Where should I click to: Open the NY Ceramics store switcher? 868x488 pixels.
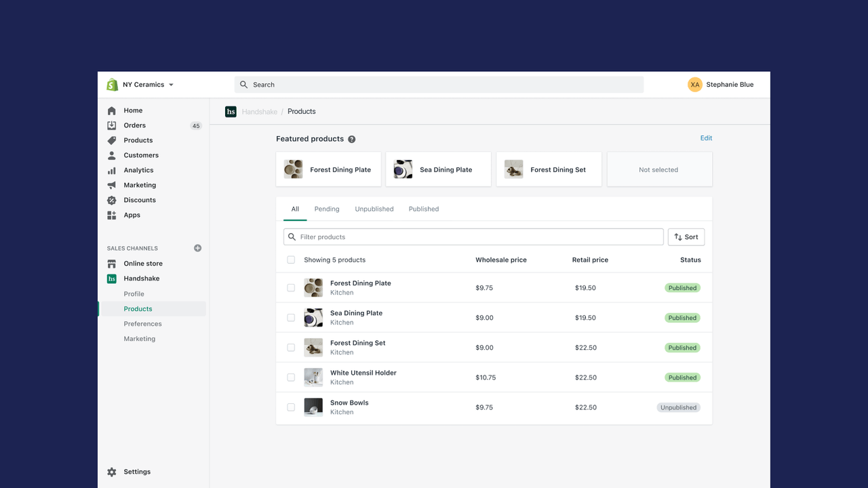(143, 84)
